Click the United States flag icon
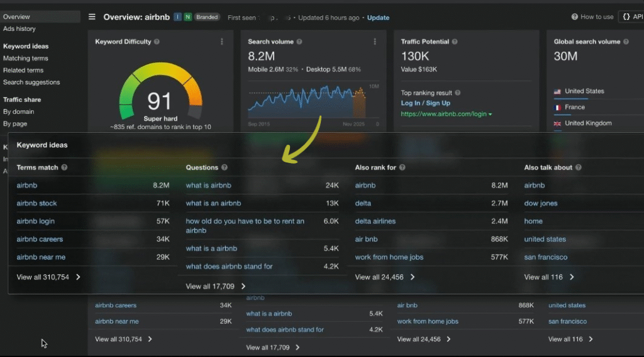 557,91
